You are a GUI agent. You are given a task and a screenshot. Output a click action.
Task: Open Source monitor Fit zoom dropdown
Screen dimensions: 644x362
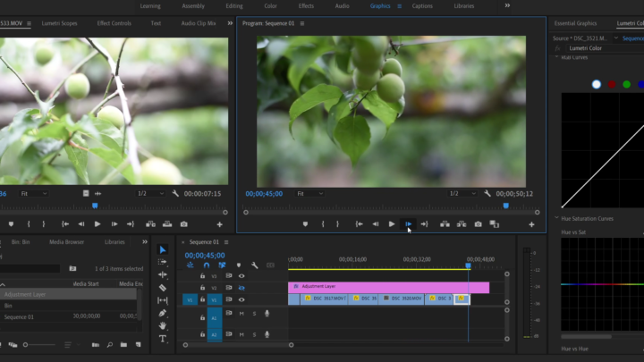click(x=34, y=194)
